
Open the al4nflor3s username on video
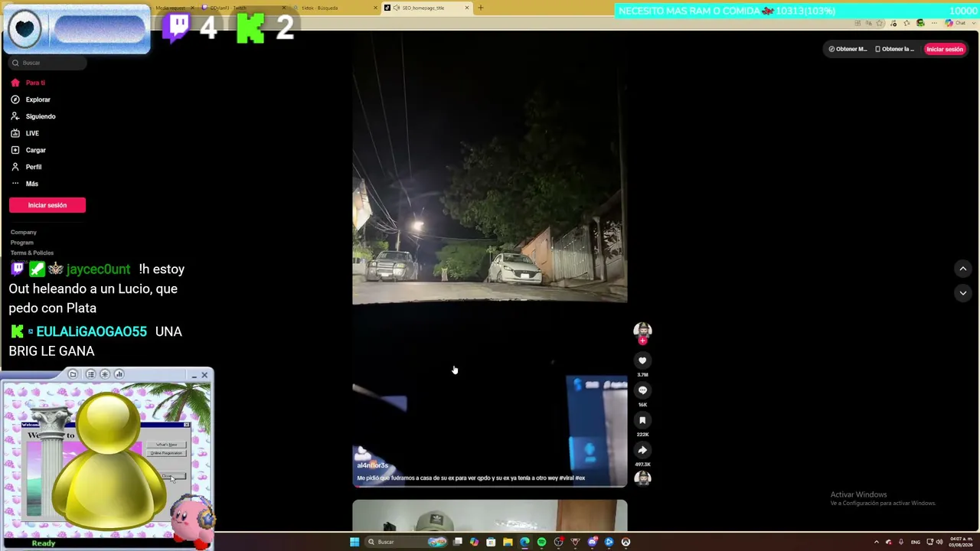coord(373,465)
